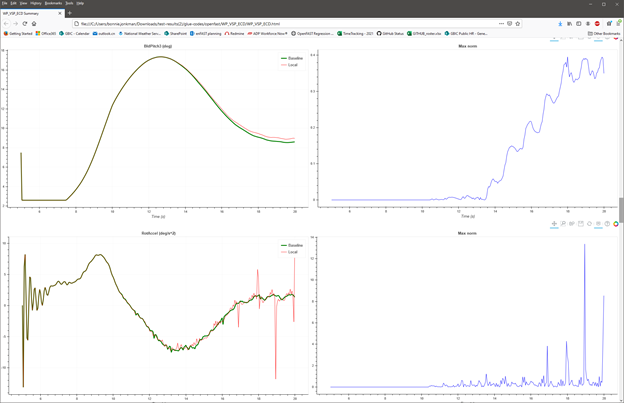Open the enFAST planning bookmark
The height and width of the screenshot is (403, 624).
(205, 34)
